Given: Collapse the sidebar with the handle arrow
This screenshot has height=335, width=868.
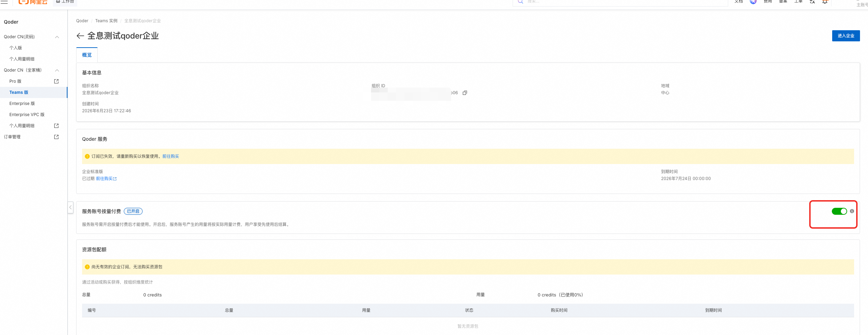Looking at the screenshot, I should point(70,207).
